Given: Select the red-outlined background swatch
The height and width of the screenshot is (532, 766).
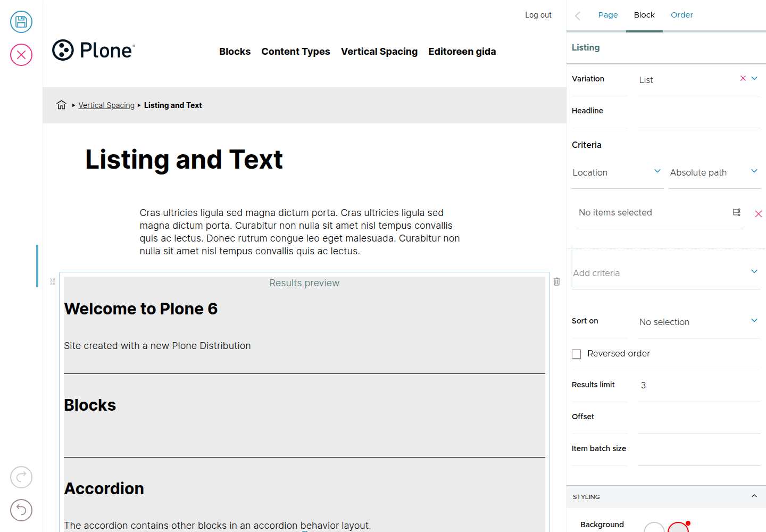Looking at the screenshot, I should coord(678,527).
